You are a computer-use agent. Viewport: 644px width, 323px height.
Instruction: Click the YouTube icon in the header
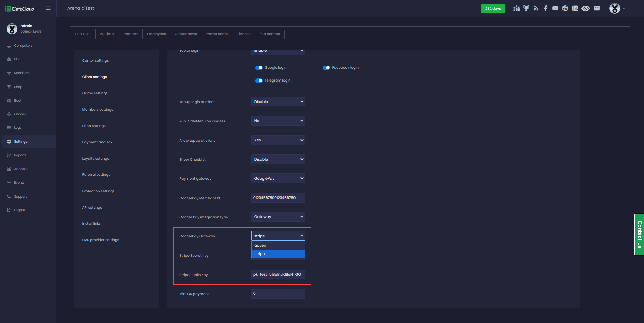pos(555,8)
